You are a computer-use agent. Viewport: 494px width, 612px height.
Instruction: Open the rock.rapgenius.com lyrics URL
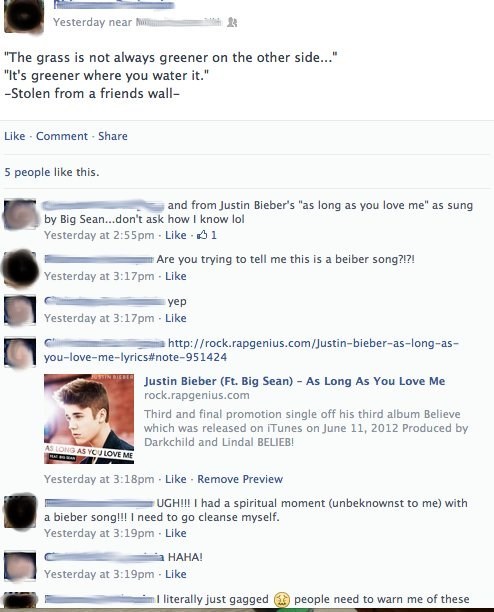click(251, 350)
